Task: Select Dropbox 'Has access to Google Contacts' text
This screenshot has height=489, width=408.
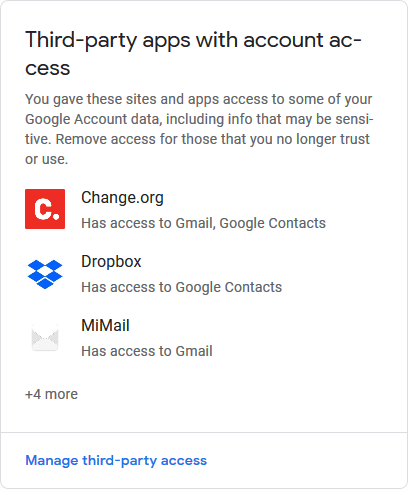Action: (x=182, y=287)
